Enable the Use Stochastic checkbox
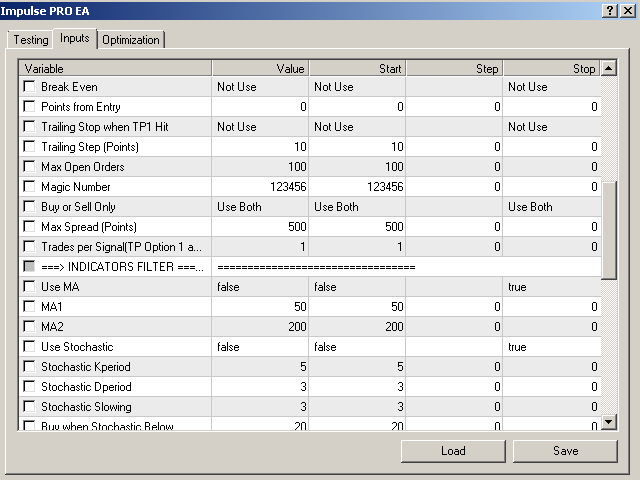640x480 pixels. pos(29,347)
